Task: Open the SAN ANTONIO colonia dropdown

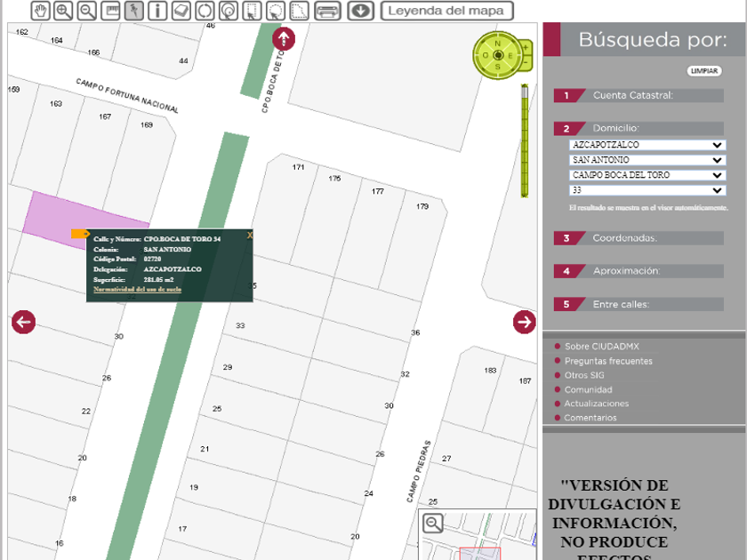Action: click(x=647, y=160)
